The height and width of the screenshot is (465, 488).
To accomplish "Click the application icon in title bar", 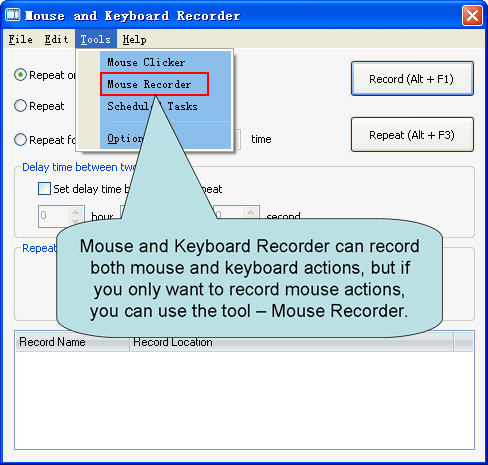I will [x=13, y=15].
